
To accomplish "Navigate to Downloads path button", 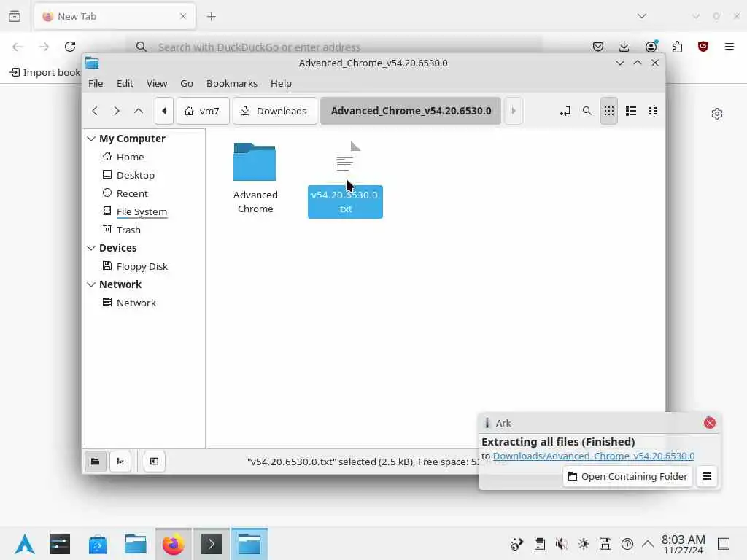I will pyautogui.click(x=274, y=111).
